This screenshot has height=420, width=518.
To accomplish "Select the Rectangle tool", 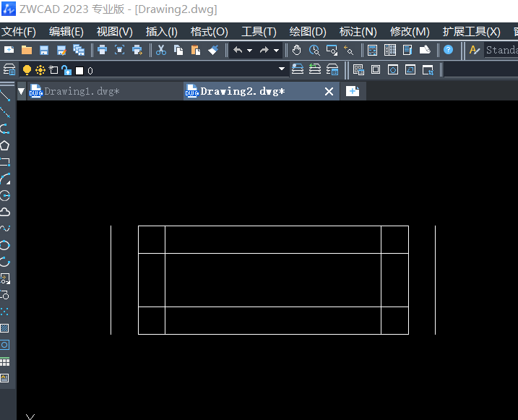I will [x=5, y=162].
